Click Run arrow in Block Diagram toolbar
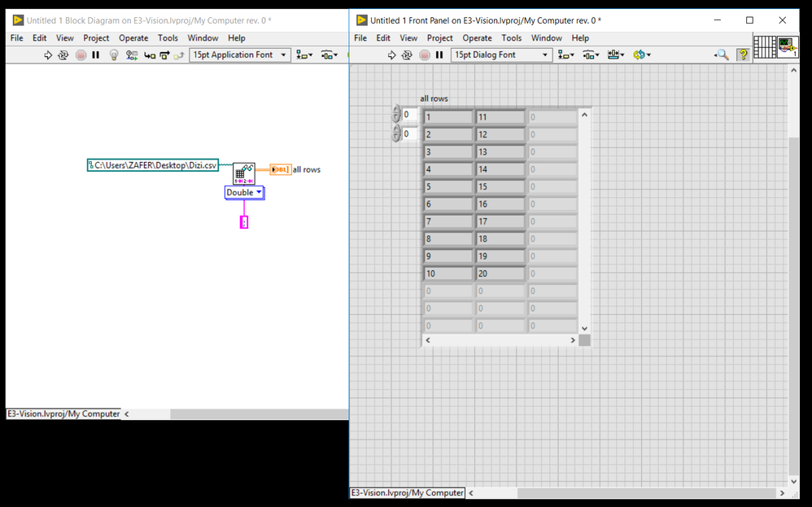This screenshot has width=812, height=507. (48, 55)
